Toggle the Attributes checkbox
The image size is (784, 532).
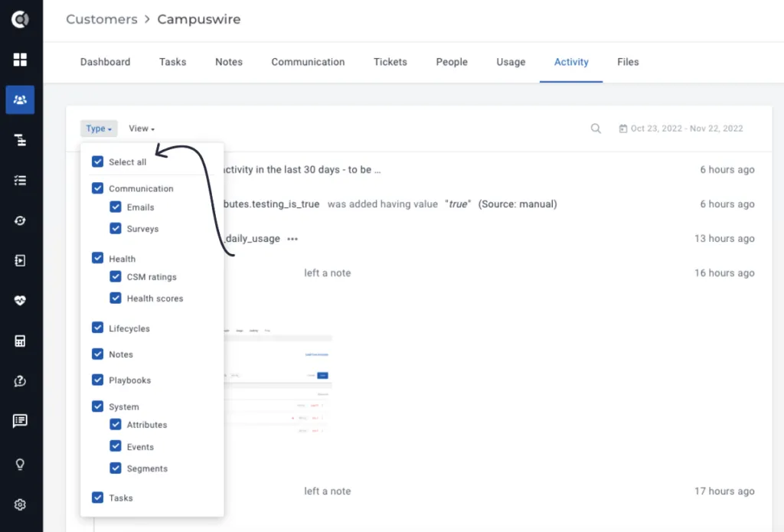click(x=116, y=425)
